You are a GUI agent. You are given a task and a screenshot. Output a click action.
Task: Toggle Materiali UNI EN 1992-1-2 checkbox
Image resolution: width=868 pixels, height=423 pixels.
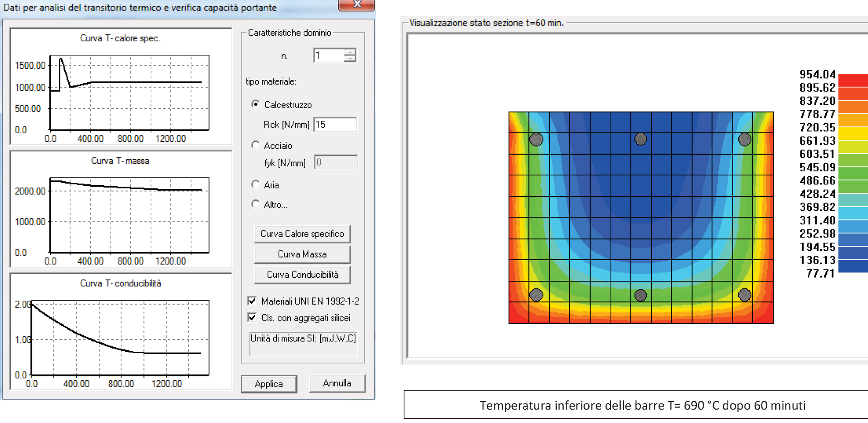coord(252,301)
